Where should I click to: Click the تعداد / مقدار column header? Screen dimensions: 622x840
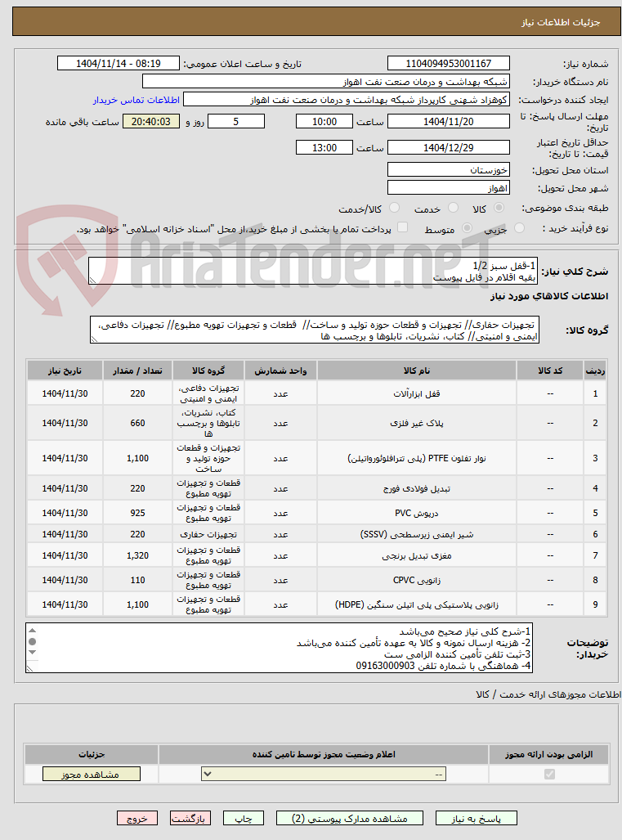[137, 371]
